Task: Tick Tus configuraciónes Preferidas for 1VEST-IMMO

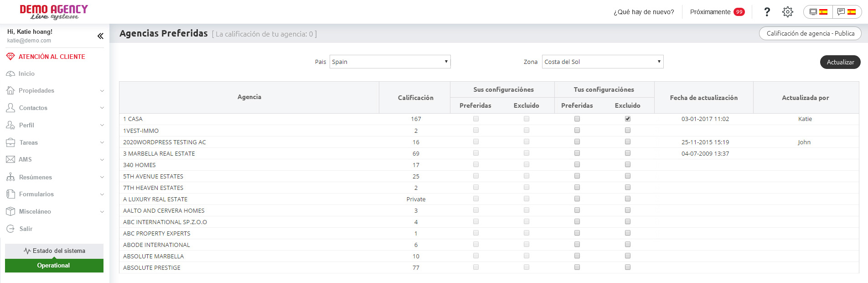Action: click(x=577, y=130)
